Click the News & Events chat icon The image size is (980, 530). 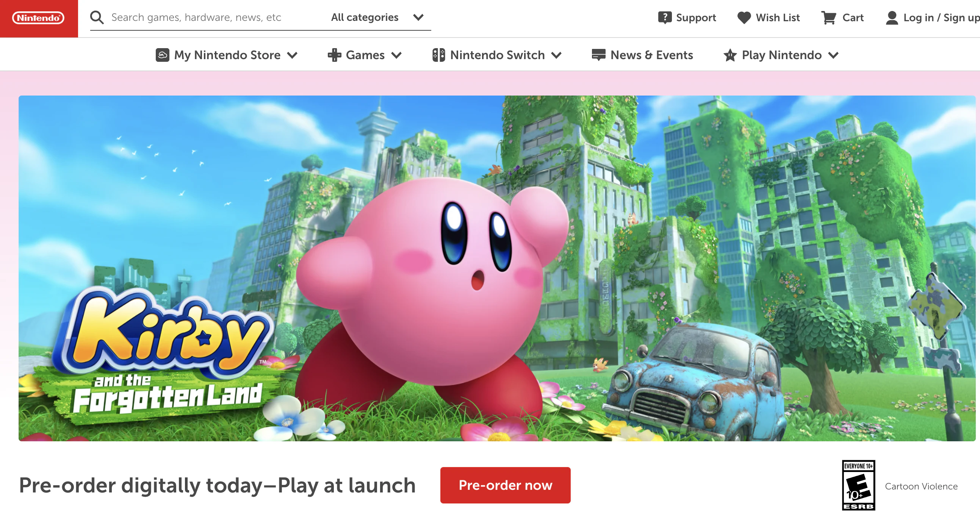(x=599, y=55)
